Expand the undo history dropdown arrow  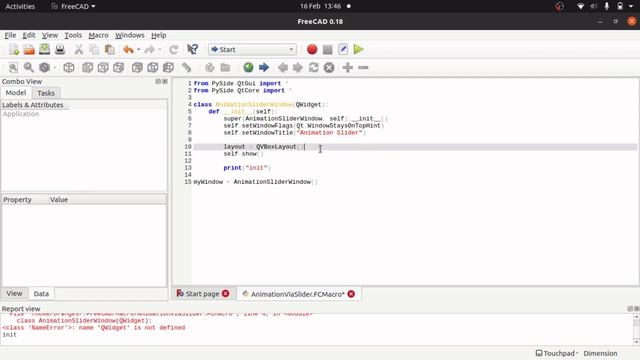click(x=139, y=49)
